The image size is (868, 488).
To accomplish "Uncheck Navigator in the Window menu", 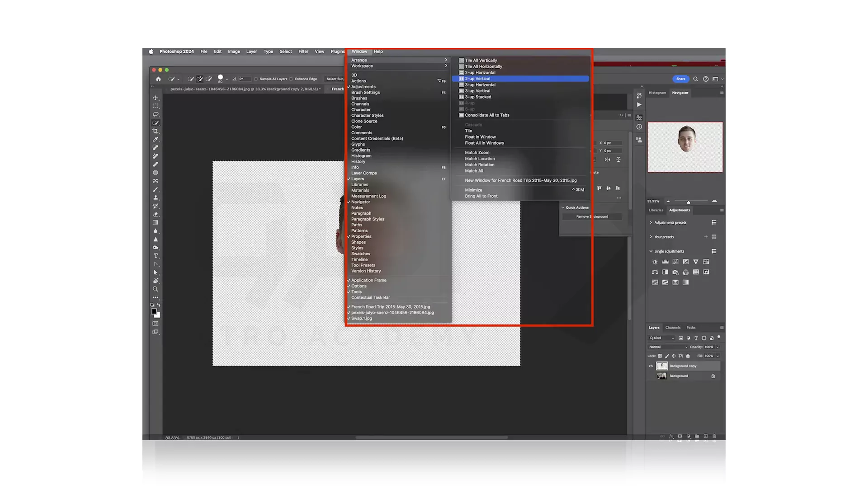I will point(398,202).
